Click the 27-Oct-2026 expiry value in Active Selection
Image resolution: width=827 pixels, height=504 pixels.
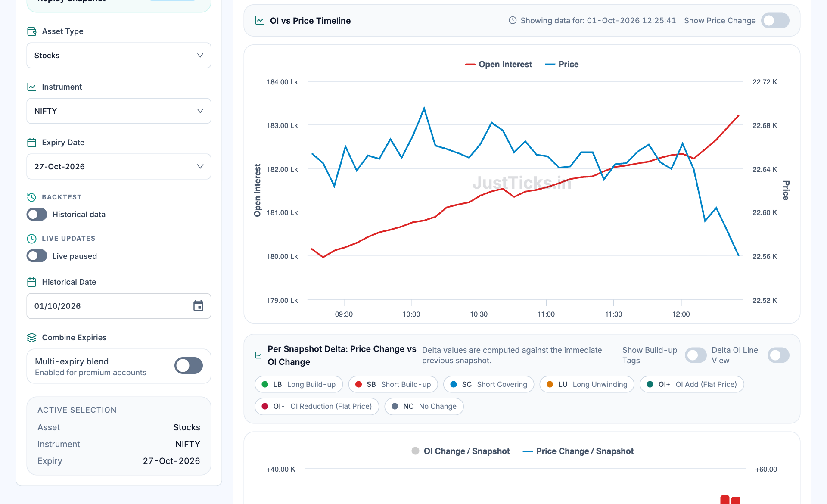pyautogui.click(x=171, y=461)
